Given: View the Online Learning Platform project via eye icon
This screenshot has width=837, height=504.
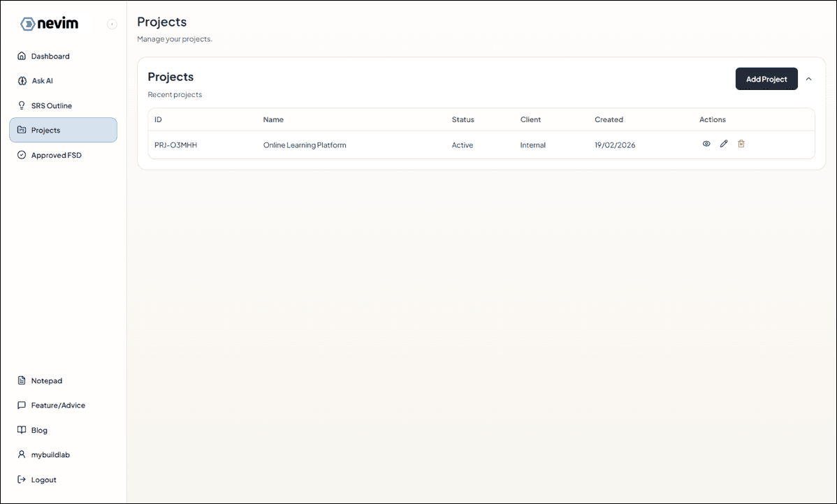Looking at the screenshot, I should 706,144.
